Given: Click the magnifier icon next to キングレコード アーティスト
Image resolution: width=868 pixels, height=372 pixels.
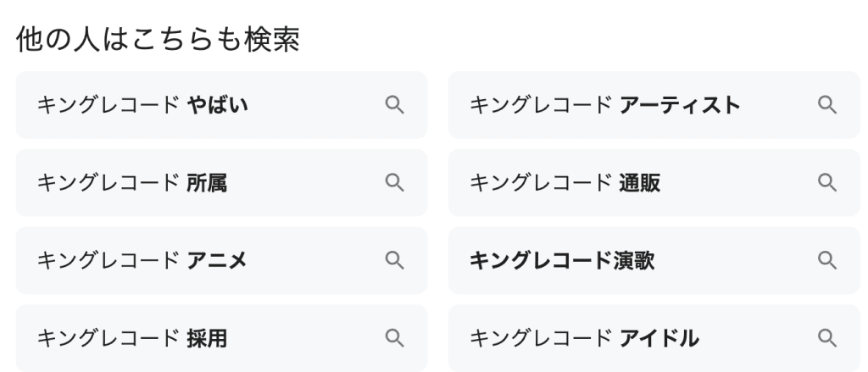Looking at the screenshot, I should click(x=826, y=105).
